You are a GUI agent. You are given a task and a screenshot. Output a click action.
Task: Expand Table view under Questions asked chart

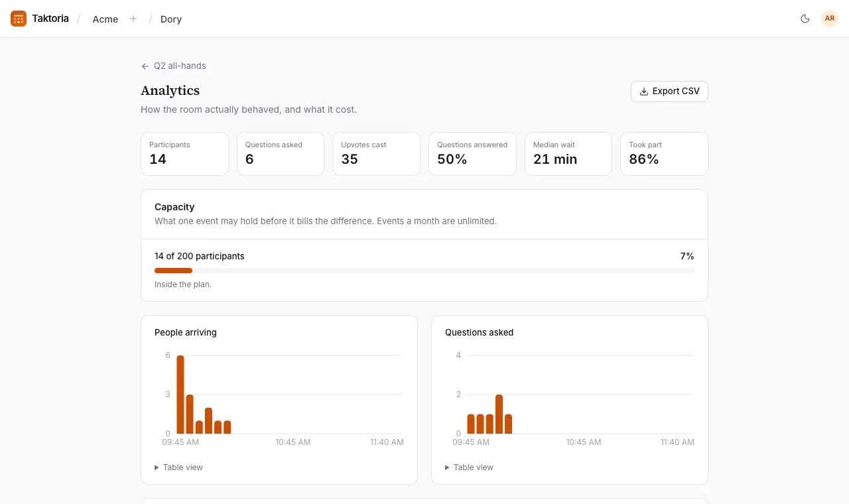click(470, 468)
